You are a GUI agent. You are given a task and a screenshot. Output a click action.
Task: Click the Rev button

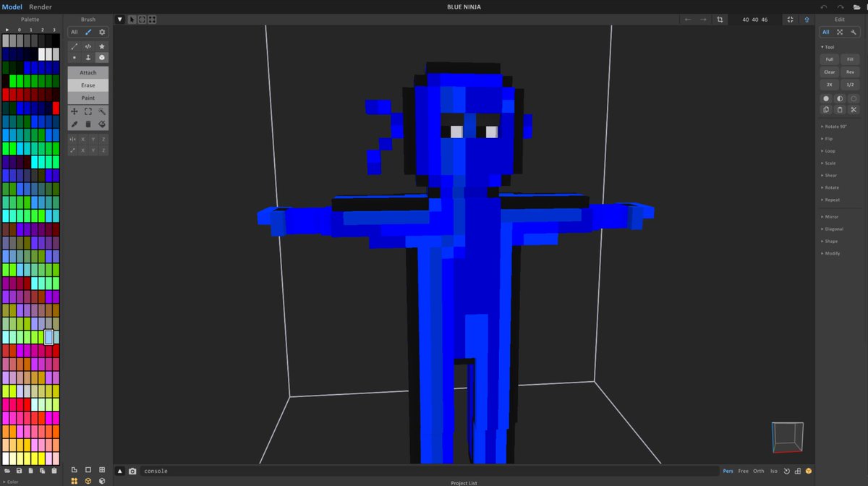(850, 72)
